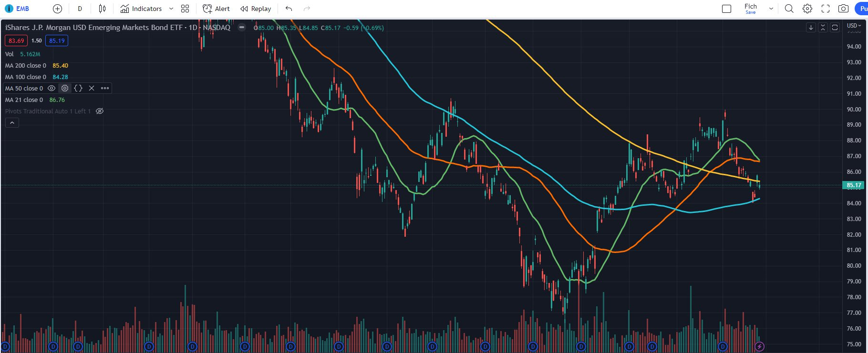
Task: Click the 75.00 price scale label
Action: (854, 344)
